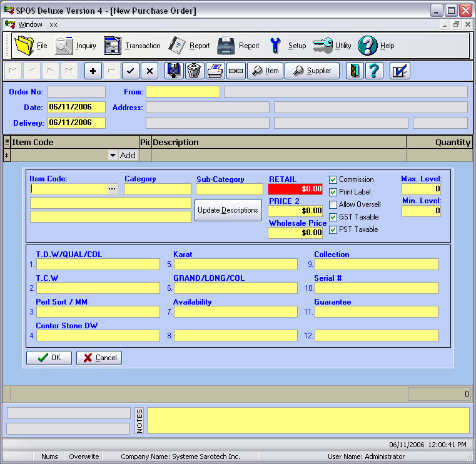
Task: Print using the printer toolbar icon
Action: click(x=215, y=71)
